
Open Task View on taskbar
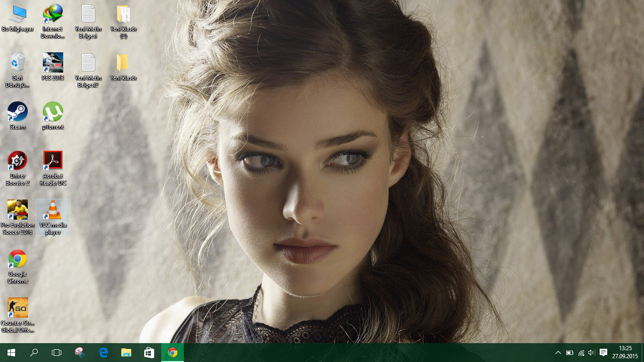57,353
